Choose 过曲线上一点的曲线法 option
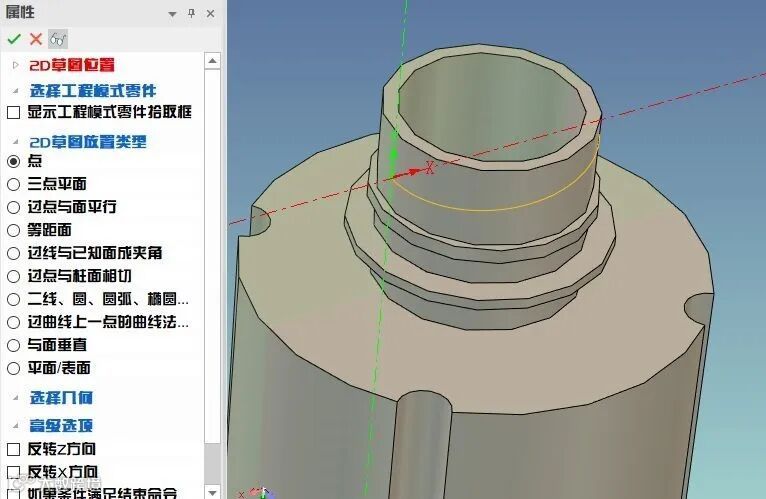The image size is (766, 499). click(x=14, y=323)
